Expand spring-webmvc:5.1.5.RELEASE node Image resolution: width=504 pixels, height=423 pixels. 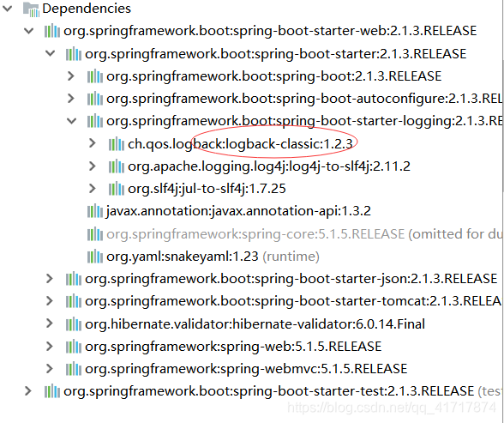(50, 369)
